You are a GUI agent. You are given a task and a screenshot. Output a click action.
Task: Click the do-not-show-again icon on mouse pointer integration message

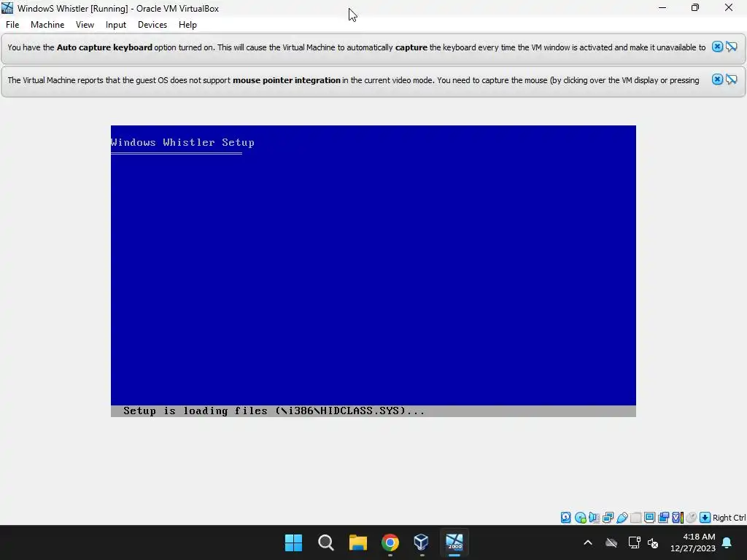pos(731,79)
